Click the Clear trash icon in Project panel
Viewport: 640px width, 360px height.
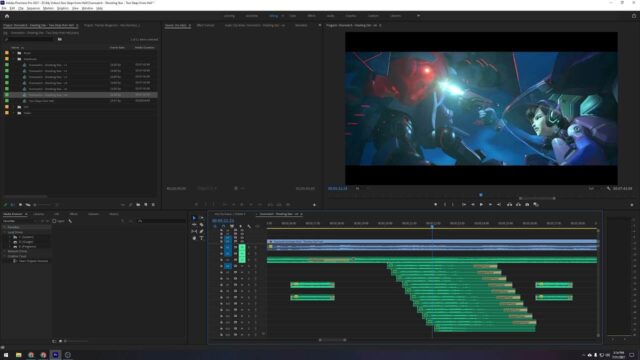click(x=153, y=204)
